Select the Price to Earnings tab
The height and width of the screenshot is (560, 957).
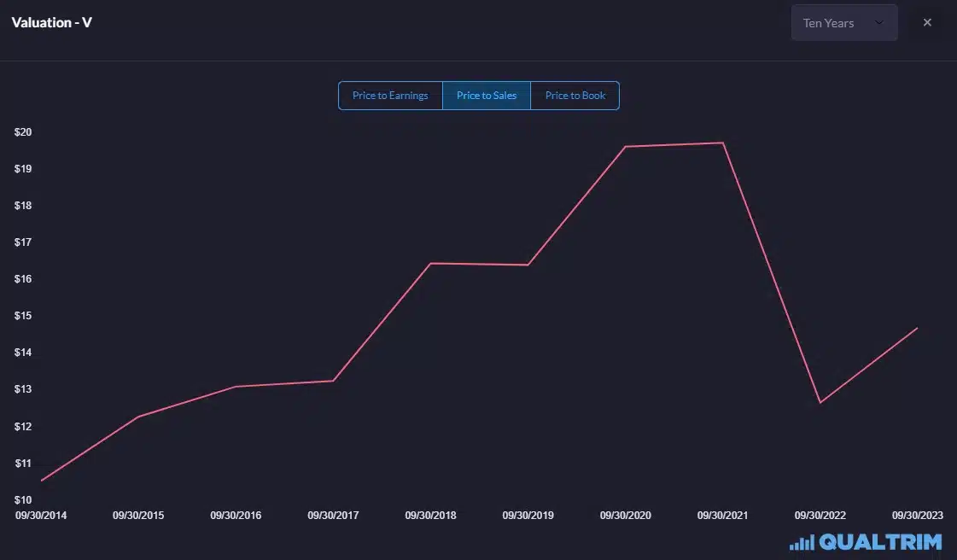[x=389, y=95]
